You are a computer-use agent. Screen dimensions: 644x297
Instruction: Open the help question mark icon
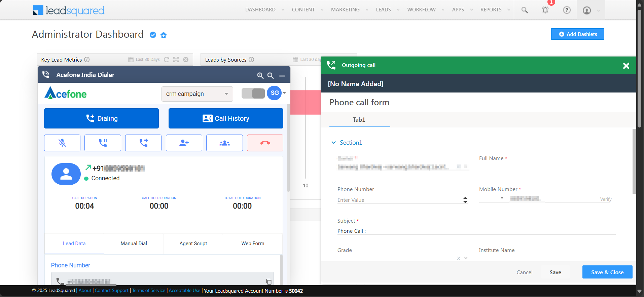[567, 10]
